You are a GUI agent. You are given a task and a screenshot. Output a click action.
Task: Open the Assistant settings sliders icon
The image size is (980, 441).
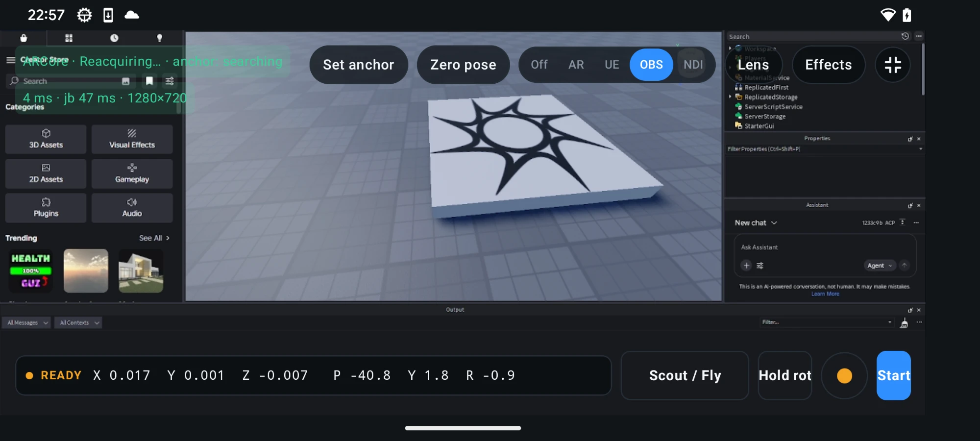click(x=760, y=266)
